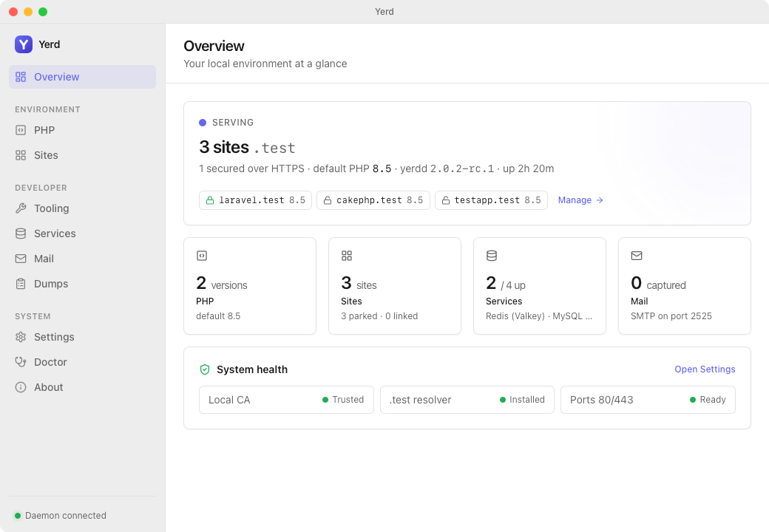Viewport: 769px width, 532px height.
Task: Click the PHP code icon in sidebar
Action: [x=21, y=130]
